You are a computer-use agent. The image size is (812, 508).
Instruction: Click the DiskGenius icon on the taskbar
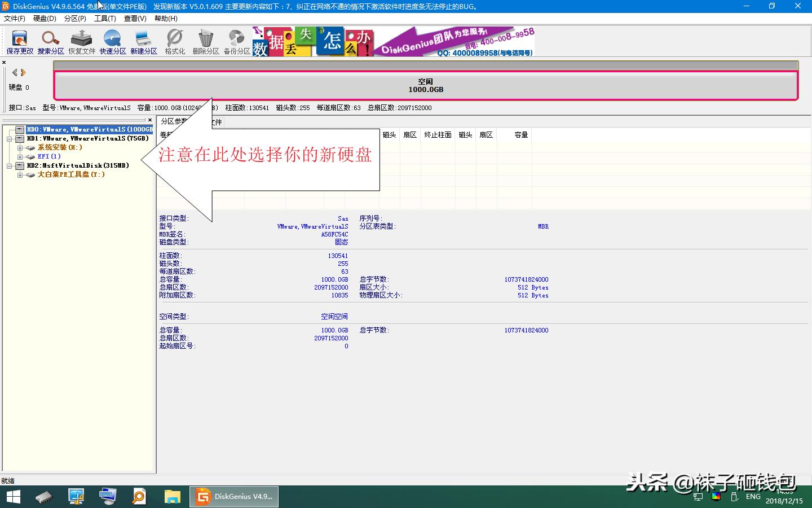233,497
